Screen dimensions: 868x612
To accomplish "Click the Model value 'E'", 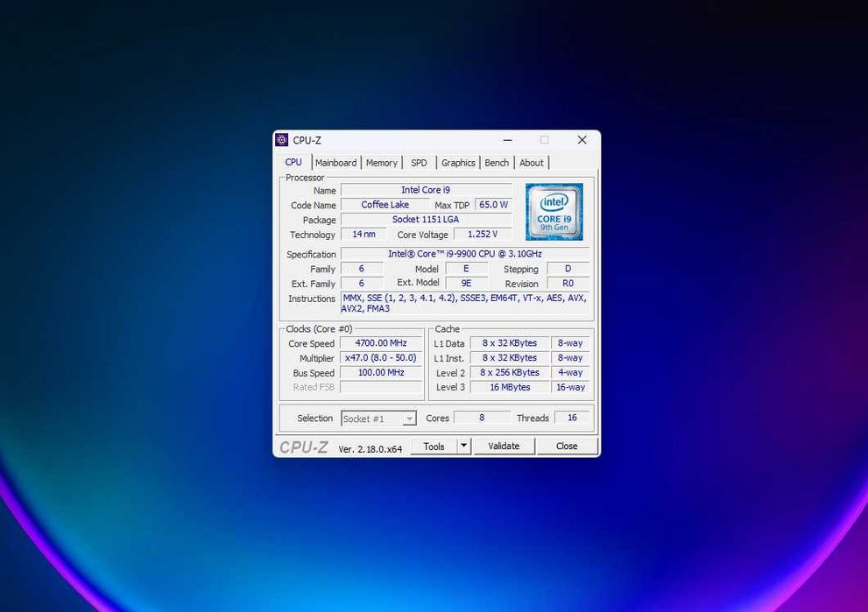I will coord(467,269).
